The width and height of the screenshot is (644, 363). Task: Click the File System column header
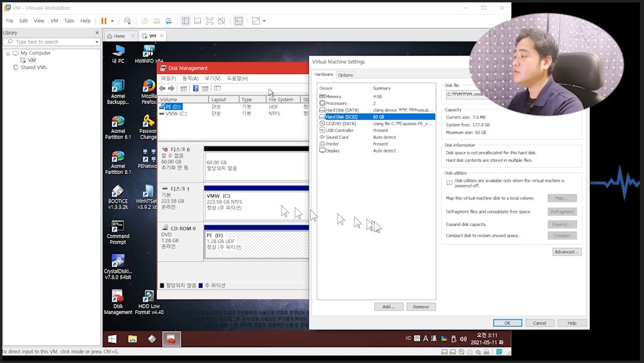tap(283, 99)
